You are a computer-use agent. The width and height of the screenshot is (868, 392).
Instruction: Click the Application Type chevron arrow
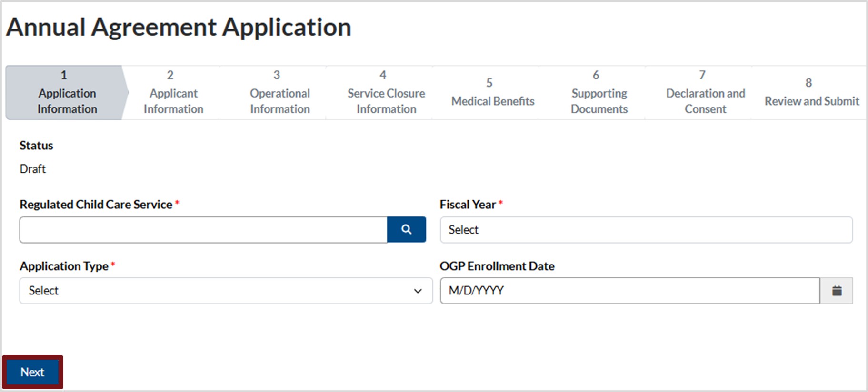(x=418, y=291)
